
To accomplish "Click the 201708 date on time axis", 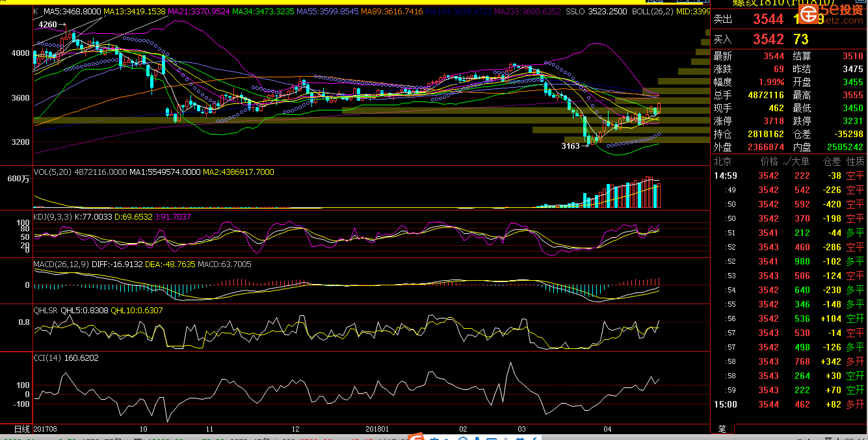I will coord(46,429).
